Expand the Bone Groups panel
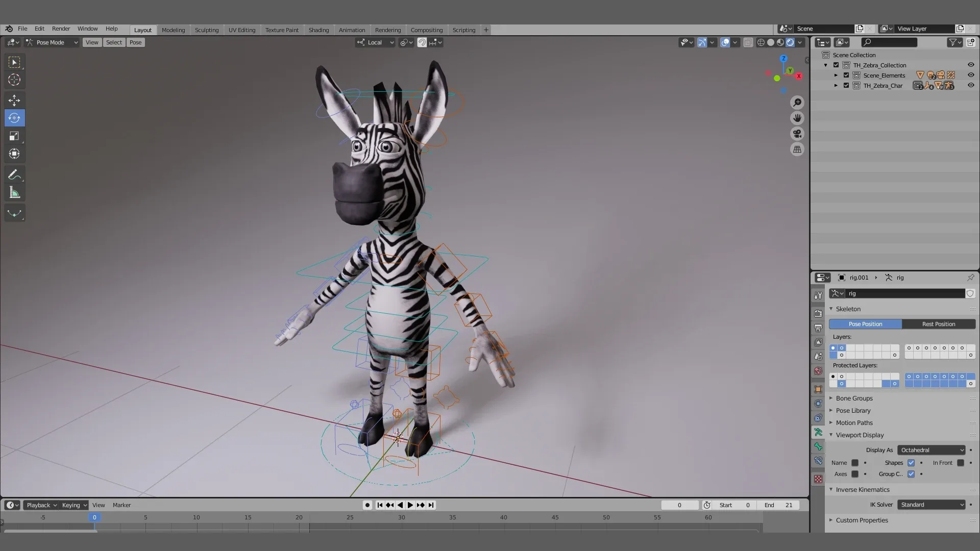 coord(854,398)
